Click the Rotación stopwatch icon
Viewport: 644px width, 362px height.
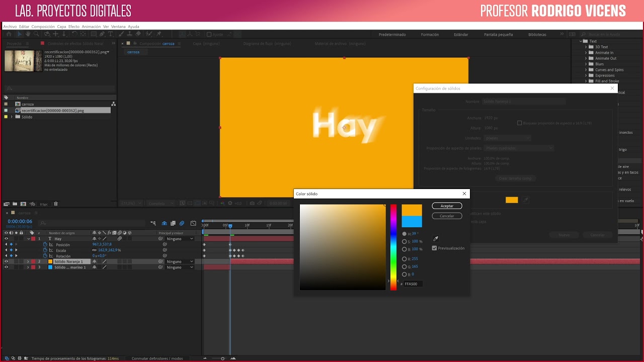(45, 256)
